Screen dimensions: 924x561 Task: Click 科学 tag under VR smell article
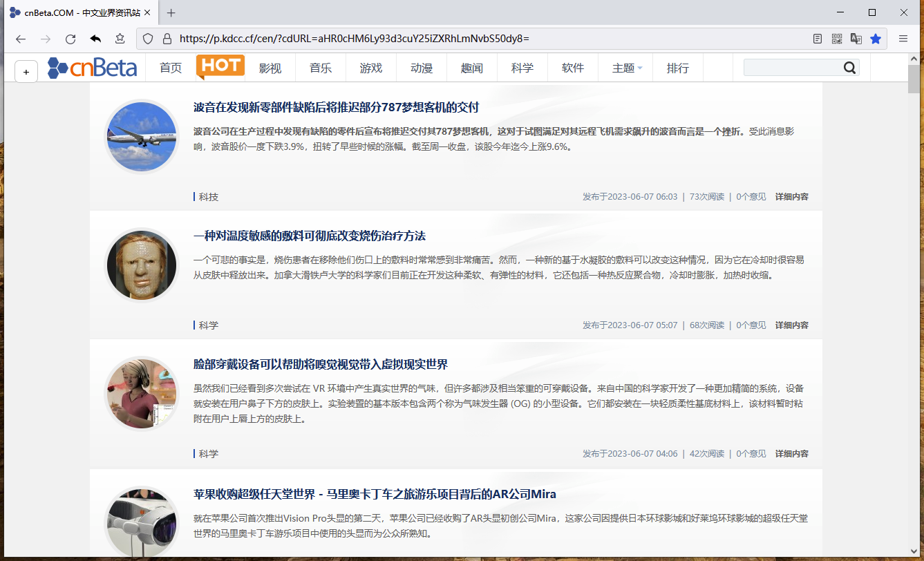209,454
